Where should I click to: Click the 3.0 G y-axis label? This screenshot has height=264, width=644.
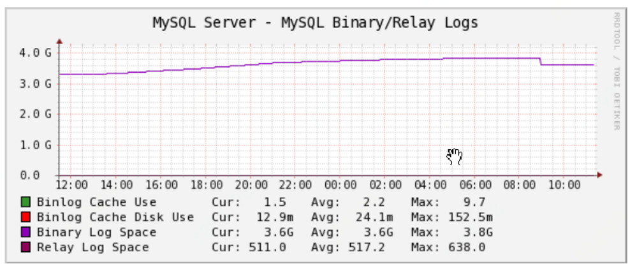(35, 84)
